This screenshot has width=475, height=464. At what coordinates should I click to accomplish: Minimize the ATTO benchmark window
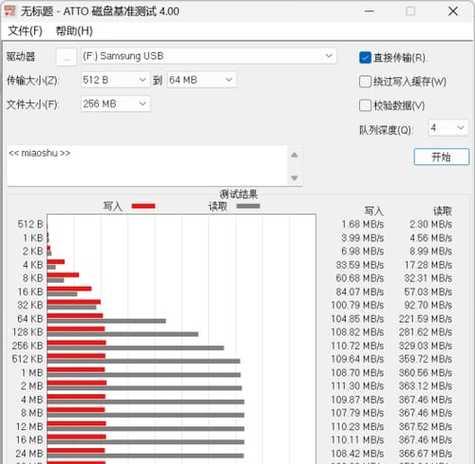pos(369,11)
